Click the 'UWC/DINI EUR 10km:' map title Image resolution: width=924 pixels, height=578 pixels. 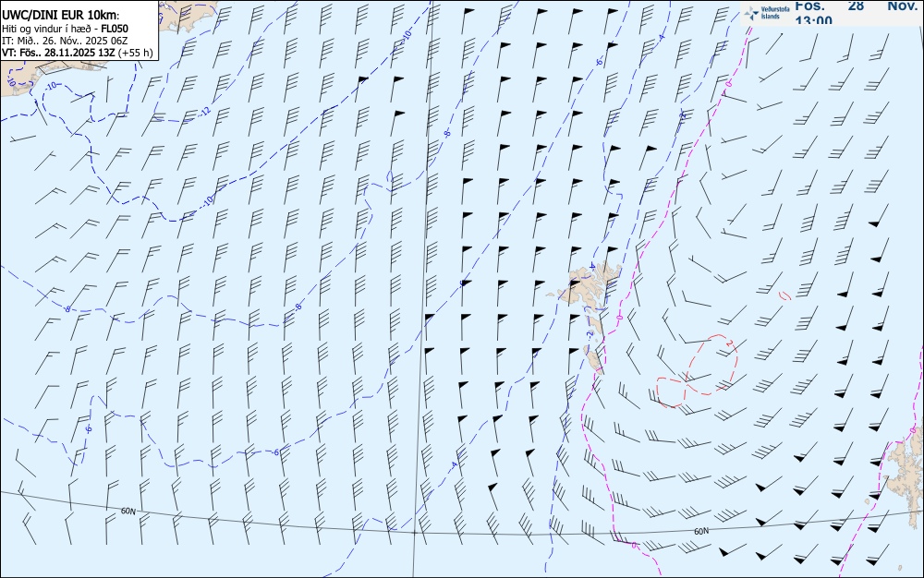point(61,16)
